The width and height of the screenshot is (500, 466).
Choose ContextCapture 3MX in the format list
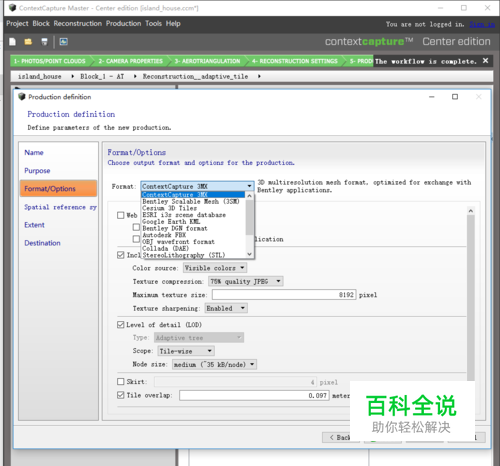193,195
